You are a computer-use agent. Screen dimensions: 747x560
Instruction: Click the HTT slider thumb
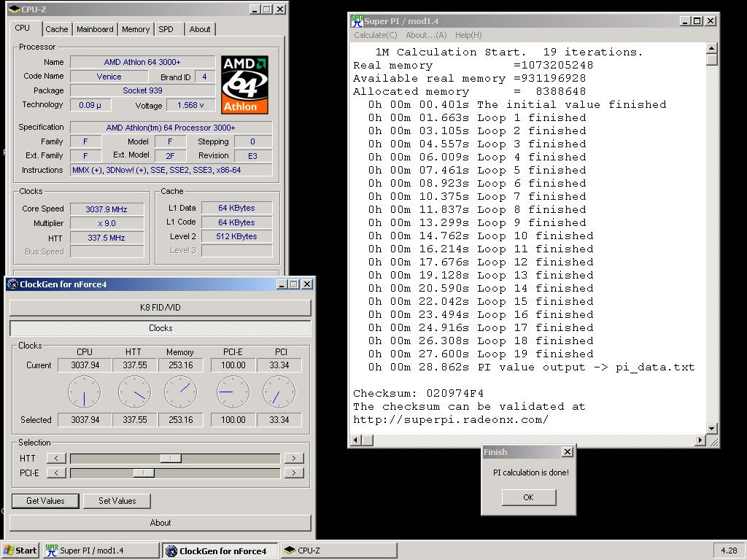tap(171, 458)
